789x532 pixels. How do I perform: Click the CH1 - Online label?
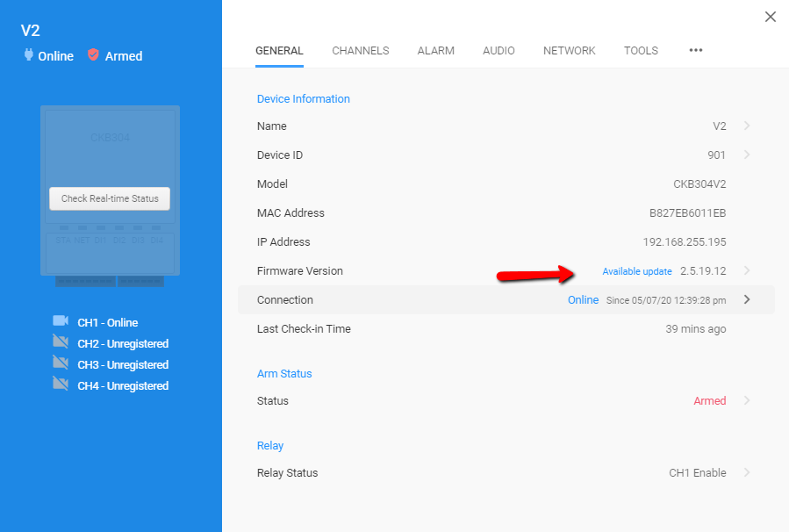click(108, 322)
